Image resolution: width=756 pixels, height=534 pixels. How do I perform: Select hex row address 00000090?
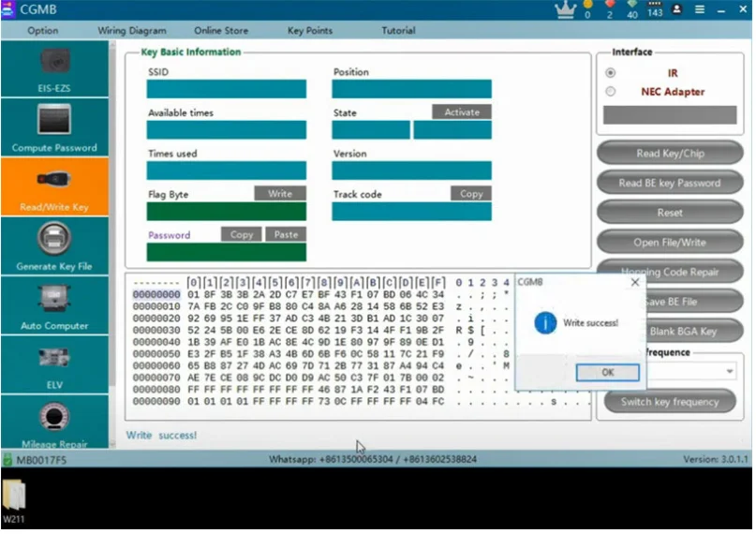coord(156,401)
